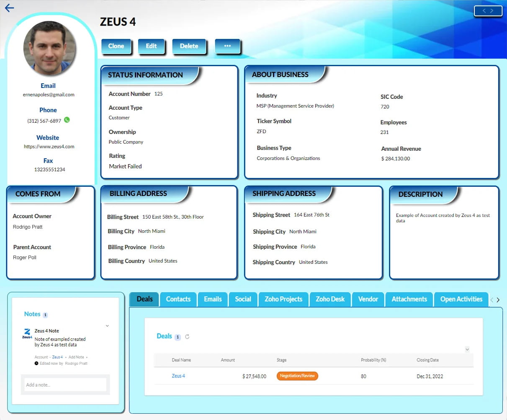Click the email ernenapoles@gmail.com
507x420 pixels.
click(x=49, y=95)
